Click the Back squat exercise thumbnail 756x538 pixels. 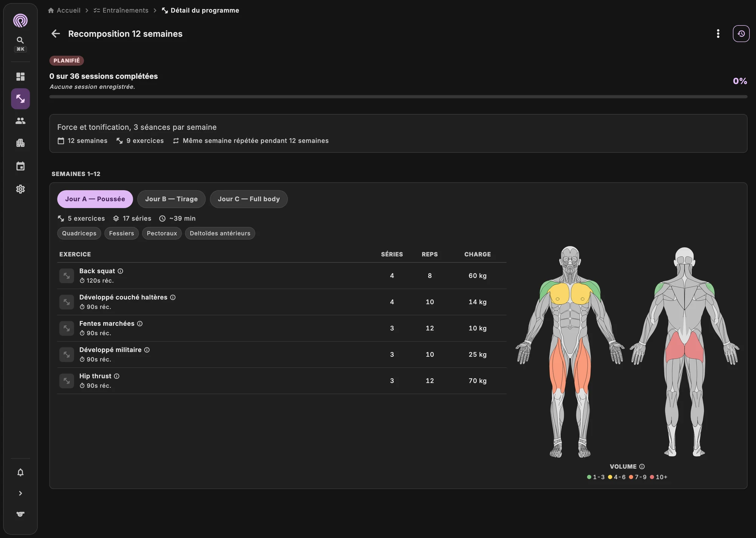(67, 276)
